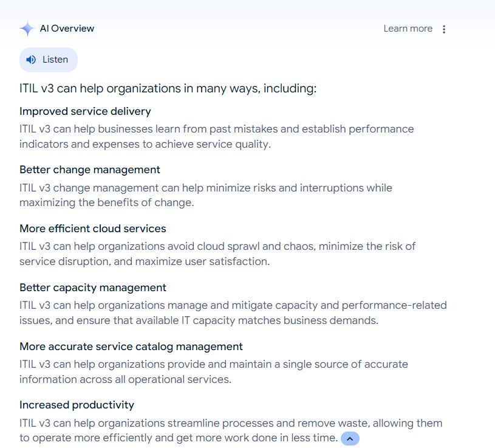495x448 pixels.
Task: Click the AI Overview title label
Action: (67, 29)
